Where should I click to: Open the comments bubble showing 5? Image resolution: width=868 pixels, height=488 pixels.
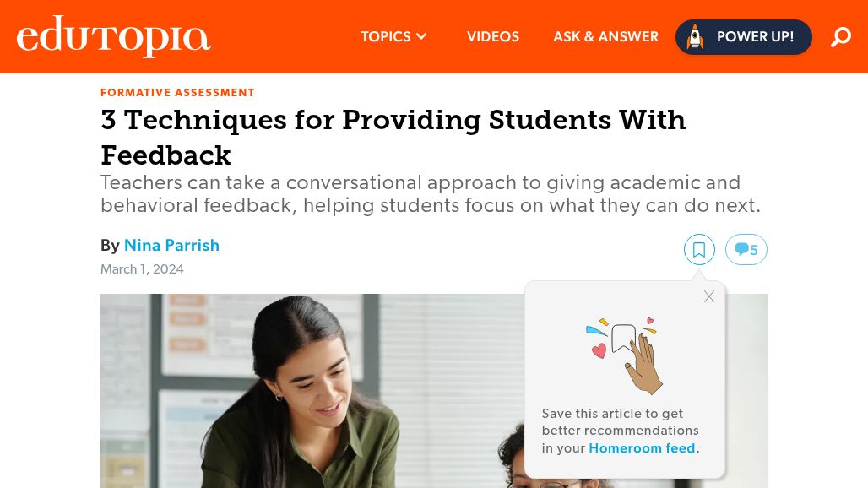coord(746,250)
